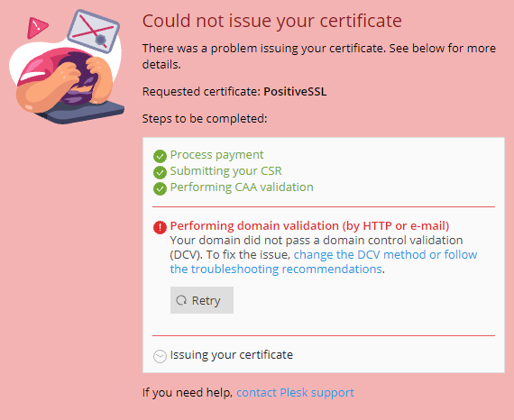514x420 pixels.
Task: Click the circular refresh icon in Retry
Action: 181,300
